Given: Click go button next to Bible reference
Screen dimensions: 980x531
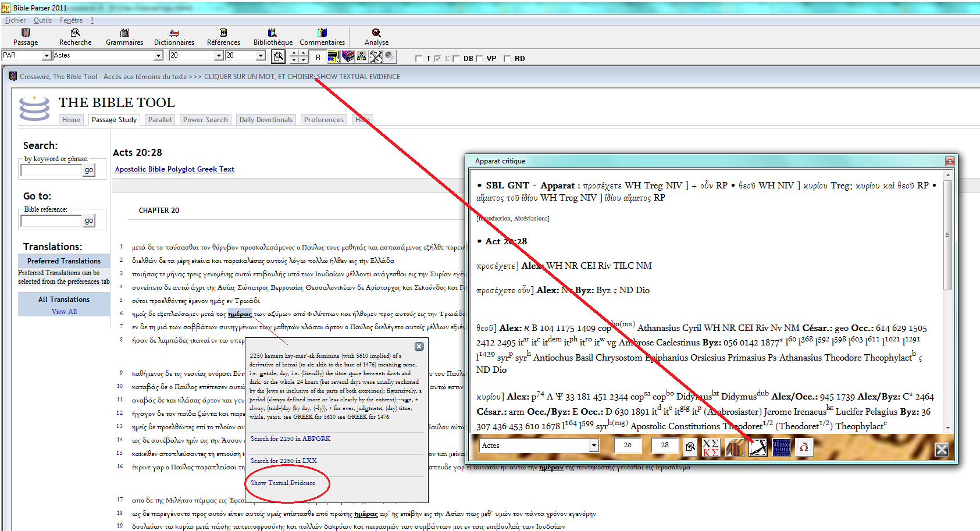Looking at the screenshot, I should (x=89, y=220).
